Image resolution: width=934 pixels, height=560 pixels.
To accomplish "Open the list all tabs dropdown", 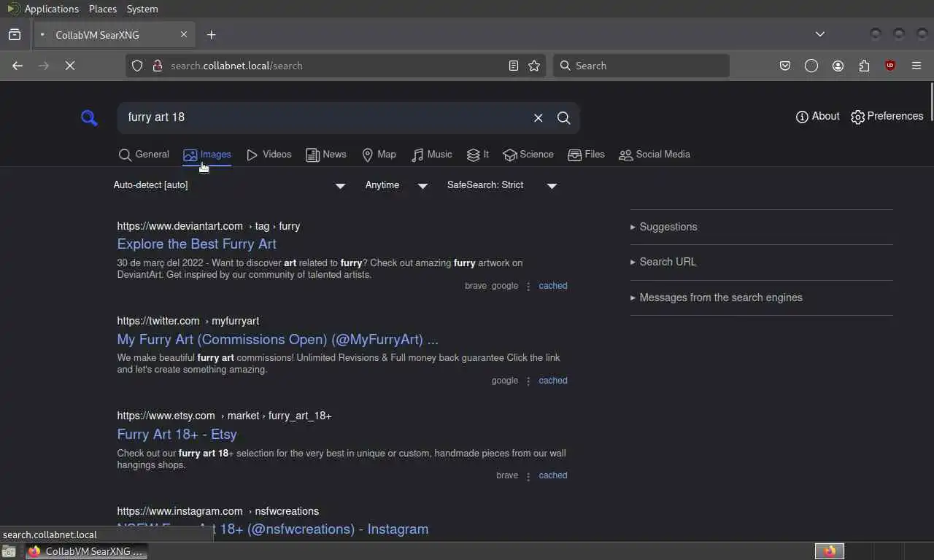I will (820, 34).
